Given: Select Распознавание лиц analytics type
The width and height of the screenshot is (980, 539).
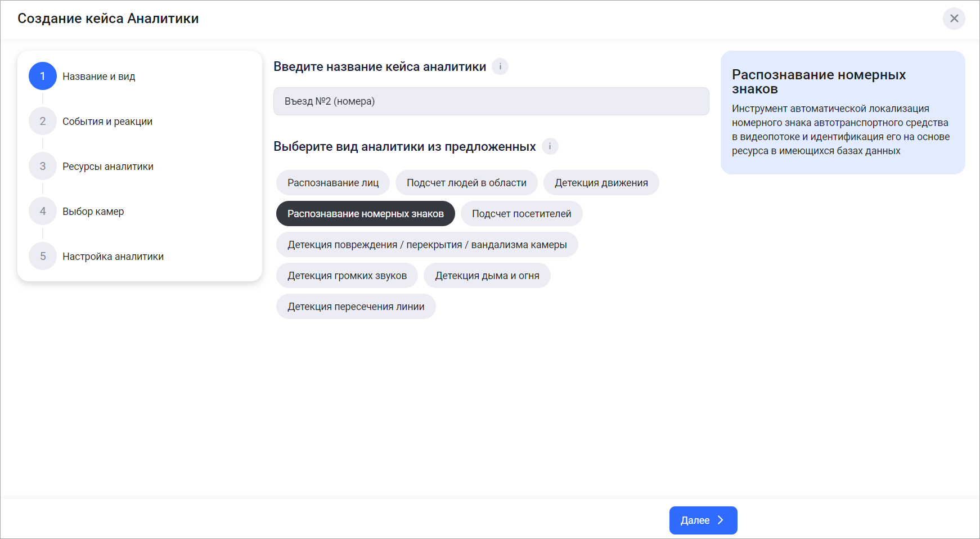Looking at the screenshot, I should tap(333, 183).
